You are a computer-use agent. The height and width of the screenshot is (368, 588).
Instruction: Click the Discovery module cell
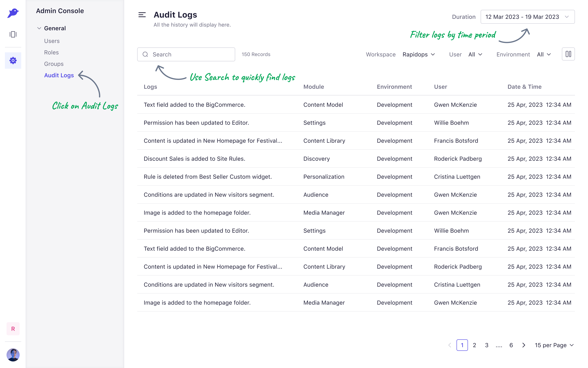[x=316, y=159]
